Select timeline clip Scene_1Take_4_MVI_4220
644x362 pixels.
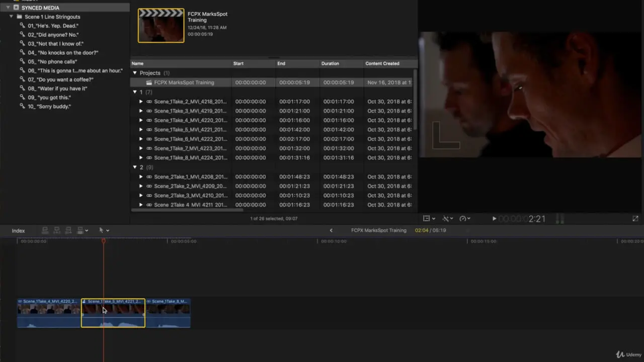click(49, 313)
